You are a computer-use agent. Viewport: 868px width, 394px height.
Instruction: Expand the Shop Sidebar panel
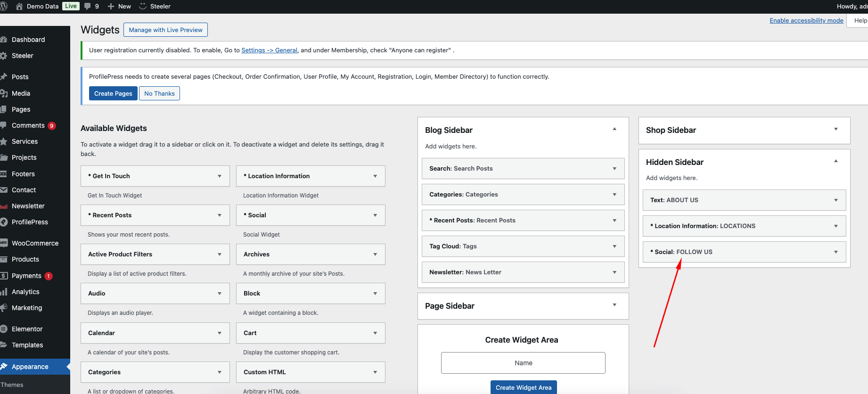(x=836, y=129)
